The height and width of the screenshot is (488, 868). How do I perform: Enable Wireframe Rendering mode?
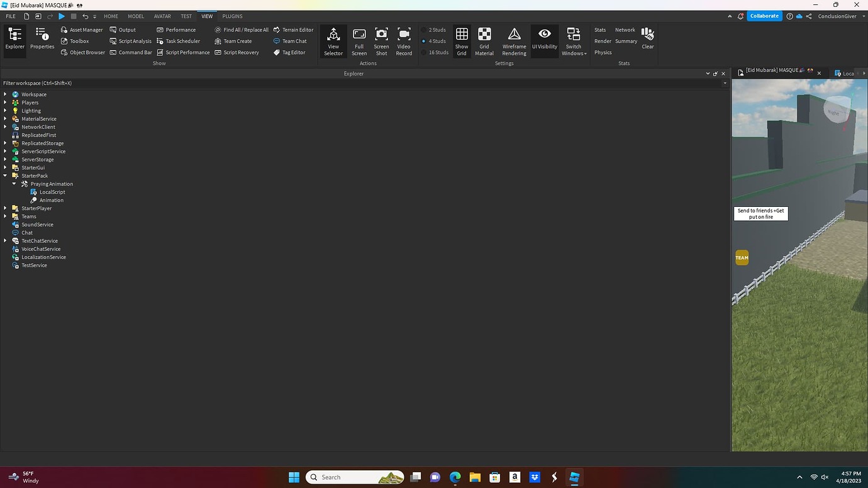(x=513, y=40)
